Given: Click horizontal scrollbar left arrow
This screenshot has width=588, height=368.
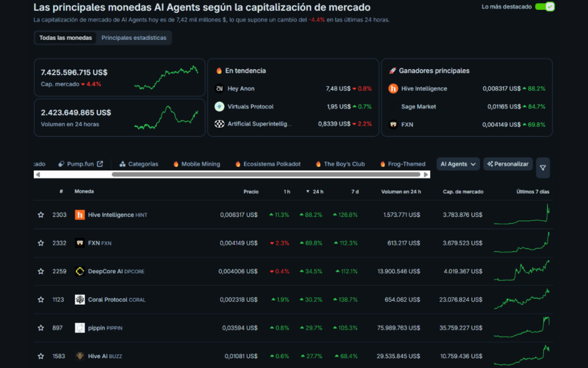Looking at the screenshot, I should click(x=37, y=175).
